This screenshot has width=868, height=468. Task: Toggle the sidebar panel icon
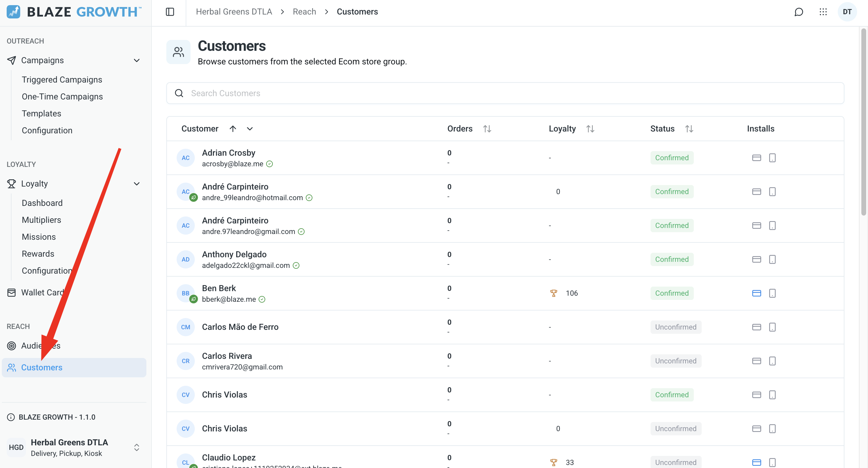(170, 12)
